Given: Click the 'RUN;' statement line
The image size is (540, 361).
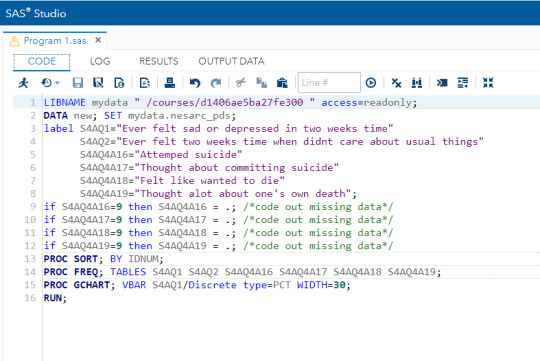Looking at the screenshot, I should click(55, 298).
